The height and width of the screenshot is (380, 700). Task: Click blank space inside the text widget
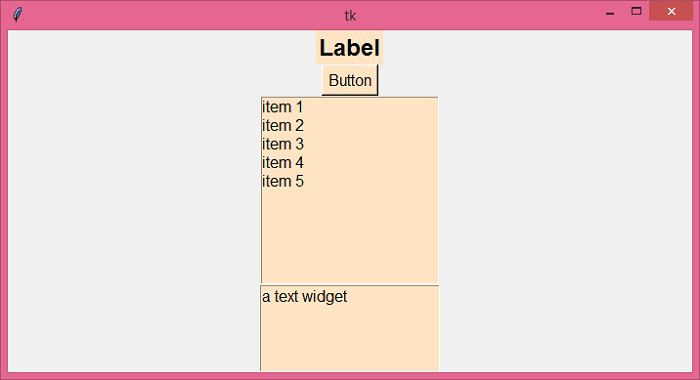point(350,339)
